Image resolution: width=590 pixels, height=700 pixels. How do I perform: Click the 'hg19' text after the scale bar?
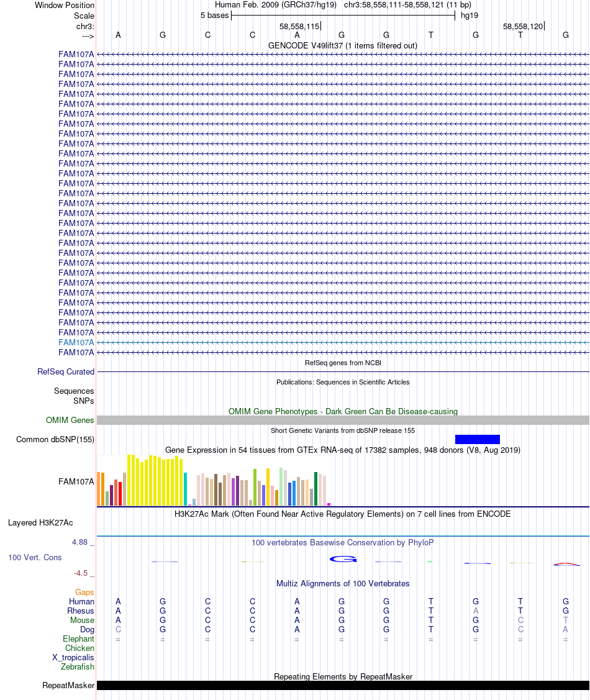470,15
